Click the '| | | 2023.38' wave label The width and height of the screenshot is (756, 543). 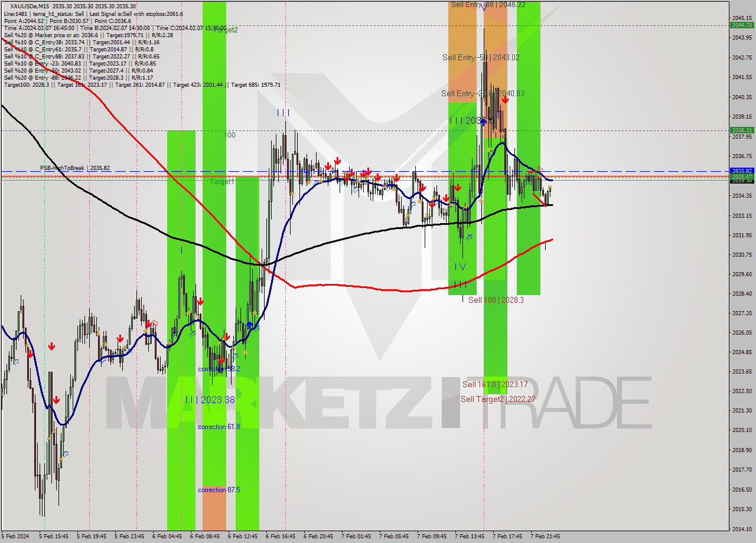click(x=210, y=400)
